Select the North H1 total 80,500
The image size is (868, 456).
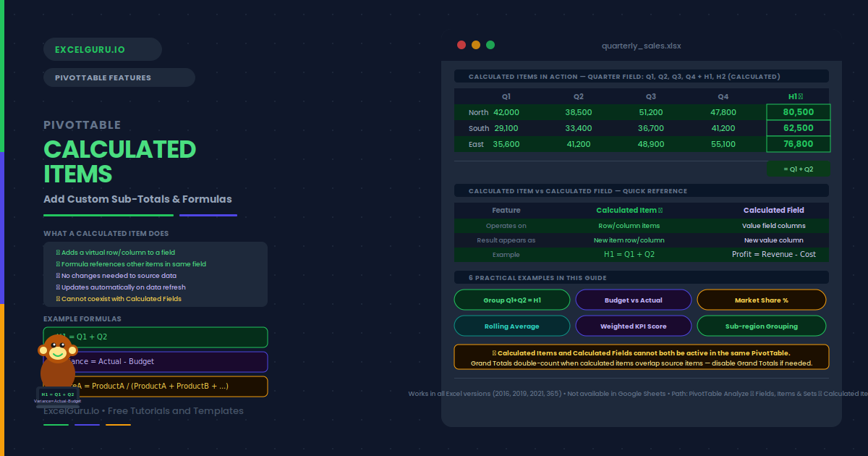click(799, 112)
